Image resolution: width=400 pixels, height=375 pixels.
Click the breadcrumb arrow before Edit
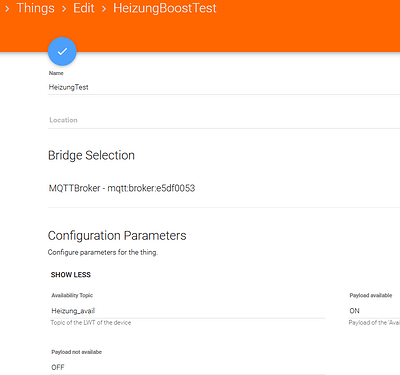[x=64, y=9]
